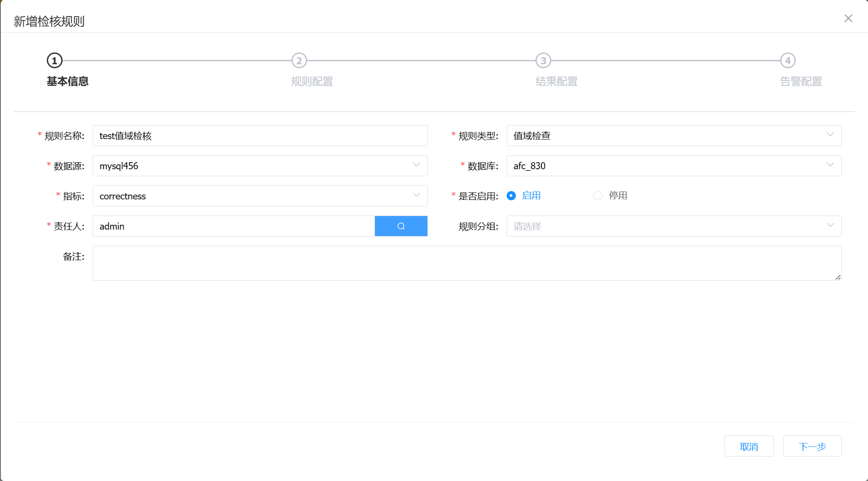Click step 3 circle icon 结果配置
This screenshot has height=481, width=868.
[543, 61]
